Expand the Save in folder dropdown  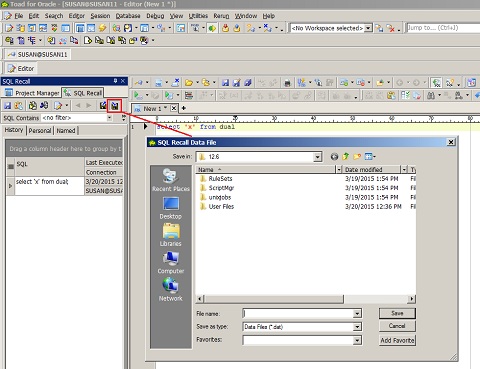(x=318, y=157)
